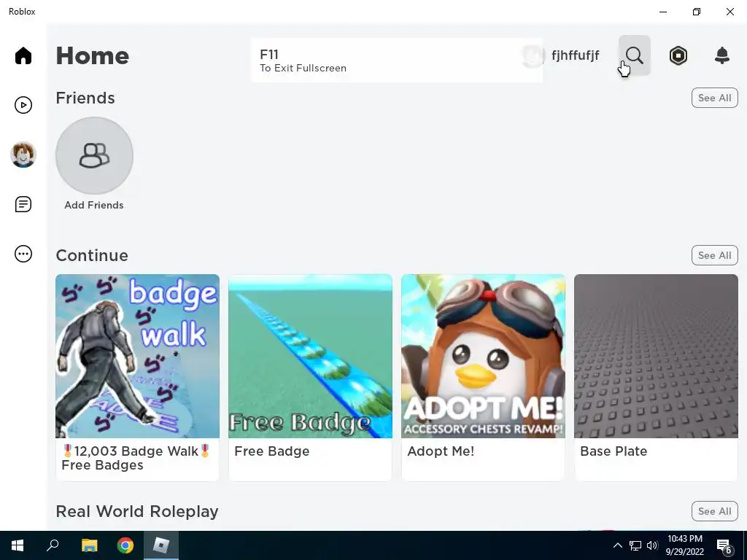Open the Adopt Me! game thumbnail
The width and height of the screenshot is (747, 560).
[x=483, y=356]
